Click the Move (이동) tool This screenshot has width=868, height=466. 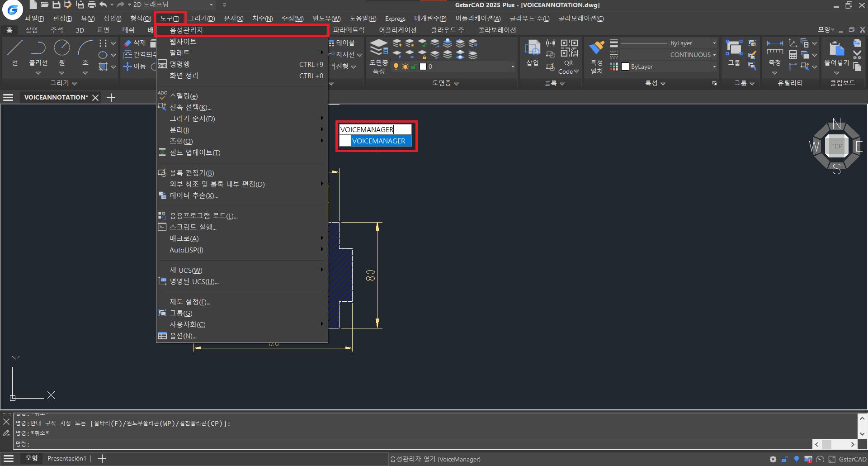click(135, 67)
